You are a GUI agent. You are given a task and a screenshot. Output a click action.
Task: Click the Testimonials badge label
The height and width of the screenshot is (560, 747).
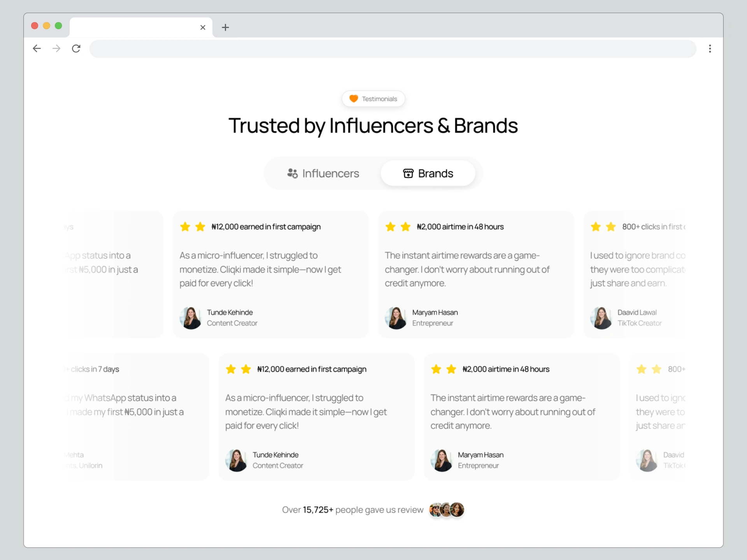tap(379, 99)
